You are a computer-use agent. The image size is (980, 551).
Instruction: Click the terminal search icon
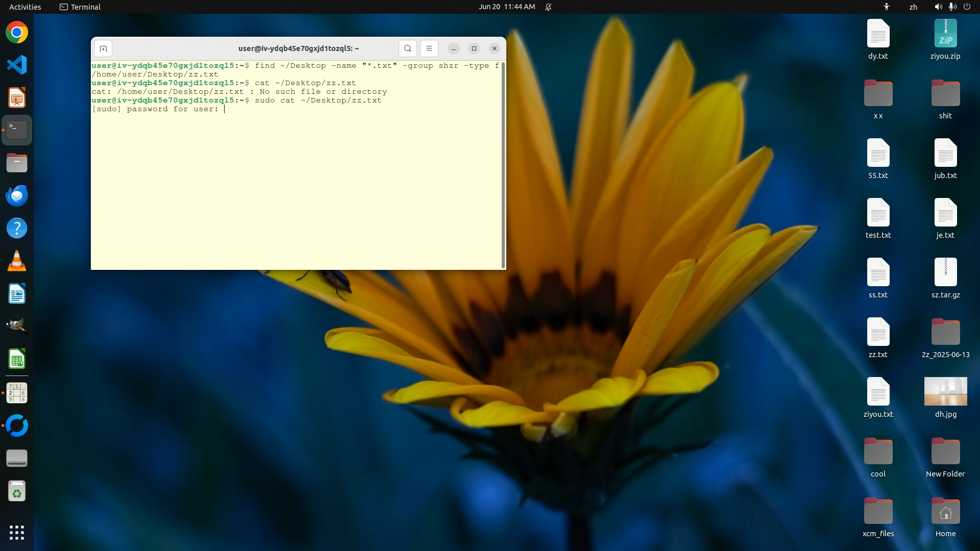click(x=407, y=48)
